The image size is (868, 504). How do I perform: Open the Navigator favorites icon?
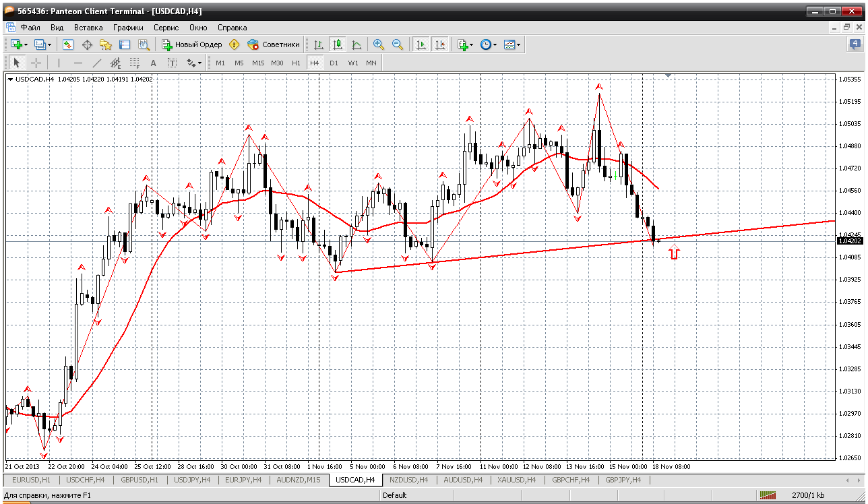[106, 44]
